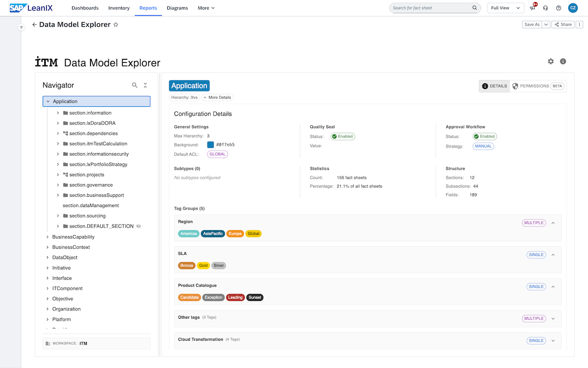Image resolution: width=588 pixels, height=368 pixels.
Task: Open the help question mark icon
Action: (x=559, y=8)
